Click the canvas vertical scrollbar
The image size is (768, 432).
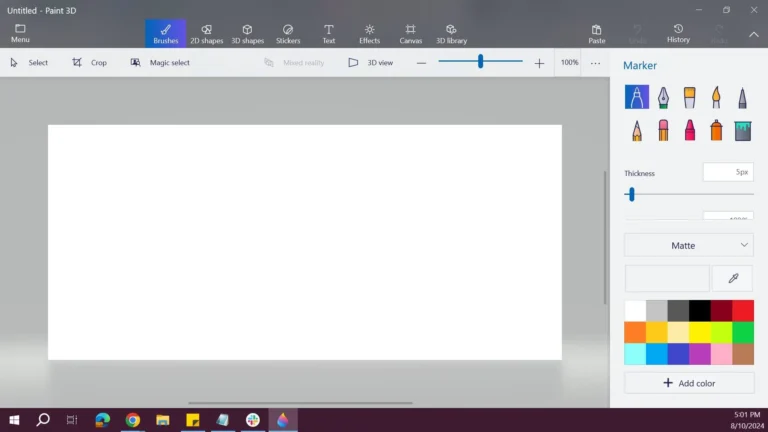tap(605, 238)
